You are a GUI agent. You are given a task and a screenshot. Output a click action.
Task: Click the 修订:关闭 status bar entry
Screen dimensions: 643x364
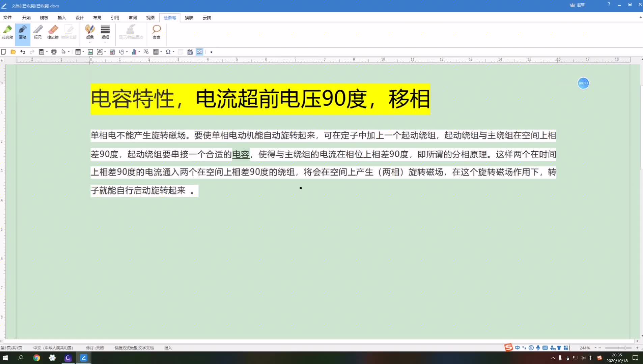95,348
